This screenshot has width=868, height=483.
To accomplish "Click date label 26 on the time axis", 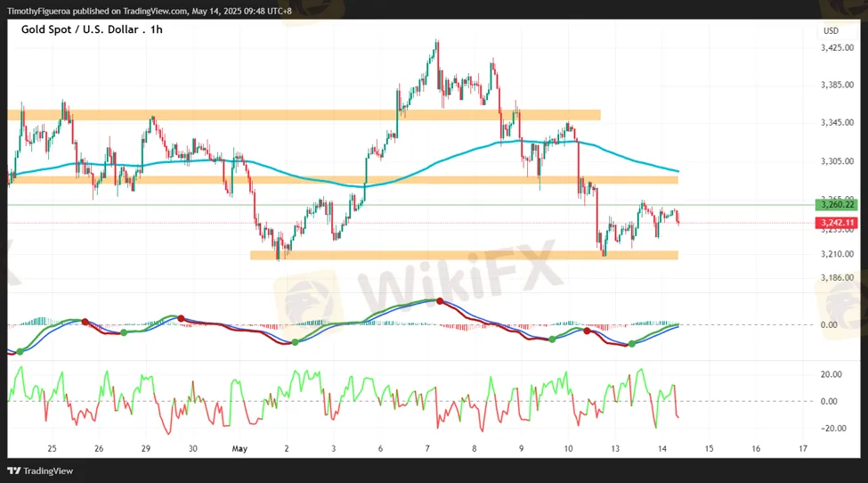I will 99,448.
